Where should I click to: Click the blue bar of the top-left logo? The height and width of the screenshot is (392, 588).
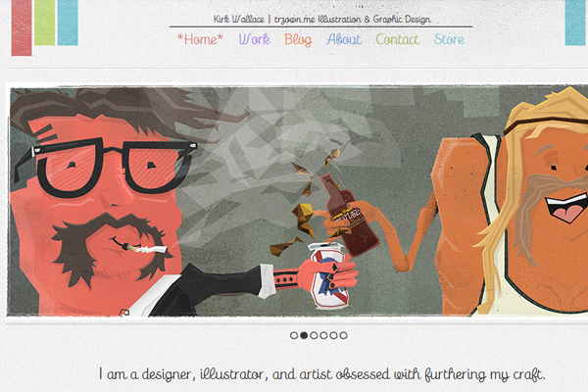(x=68, y=23)
